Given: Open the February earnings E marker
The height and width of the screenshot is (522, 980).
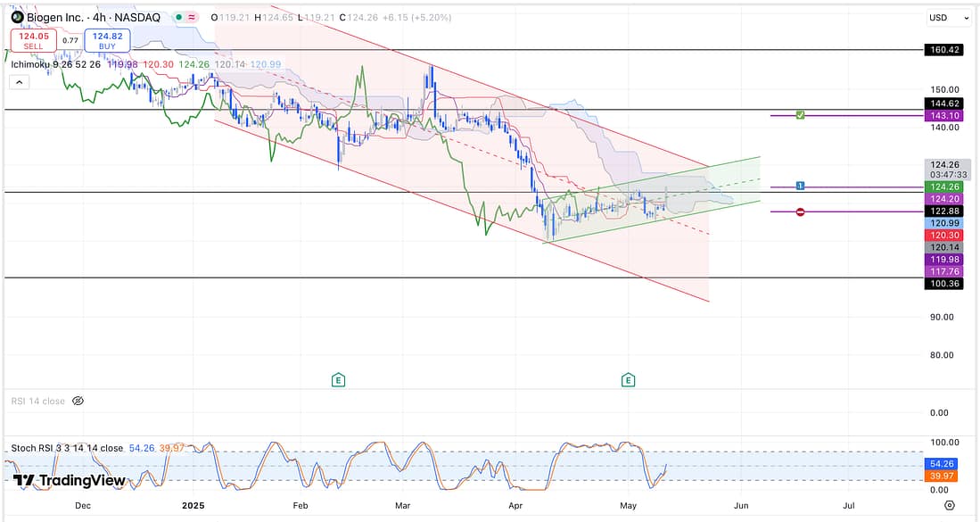Looking at the screenshot, I should [x=338, y=380].
